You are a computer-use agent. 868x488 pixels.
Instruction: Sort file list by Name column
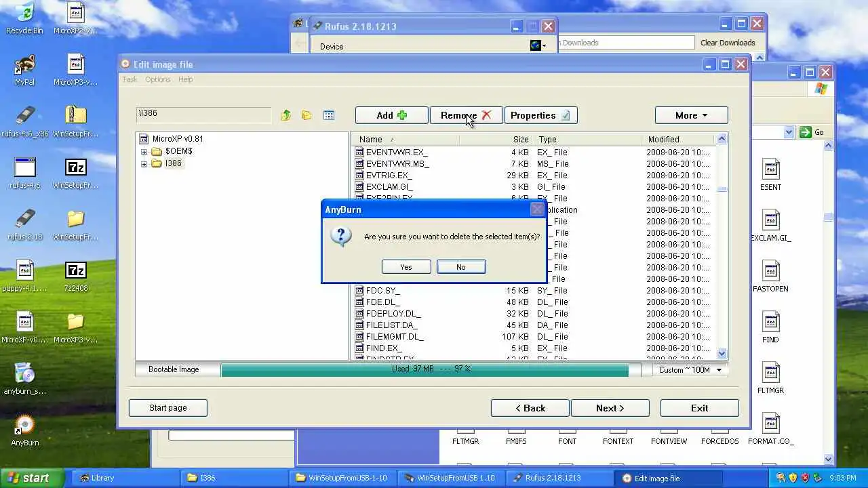click(406, 139)
